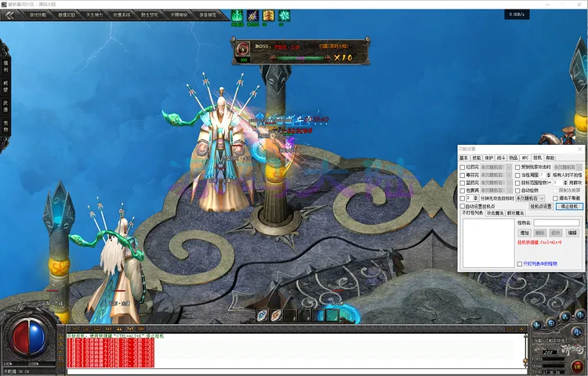Click the first green buff icon

tap(238, 16)
